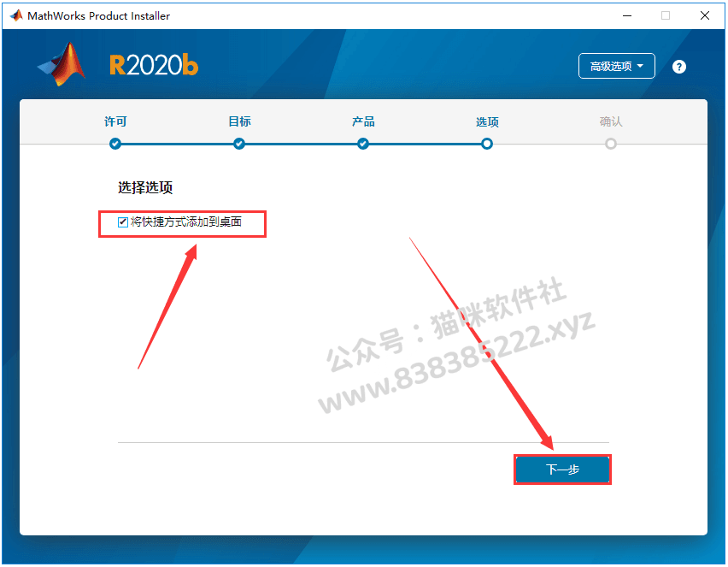The width and height of the screenshot is (728, 567).
Task: Go to the 目标 step
Action: [239, 121]
